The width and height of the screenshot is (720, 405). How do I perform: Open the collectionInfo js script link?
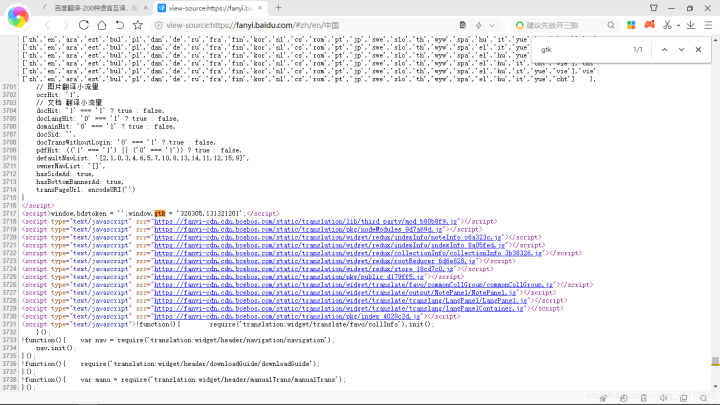tap(348, 253)
